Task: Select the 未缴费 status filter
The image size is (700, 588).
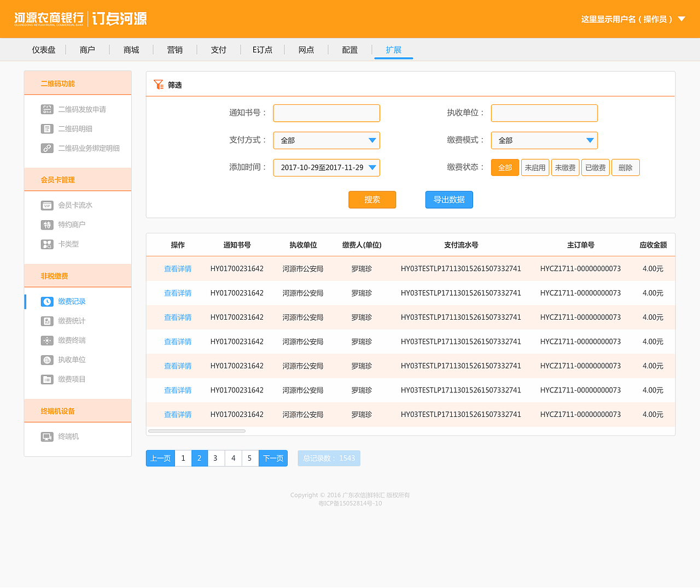Action: (x=565, y=168)
